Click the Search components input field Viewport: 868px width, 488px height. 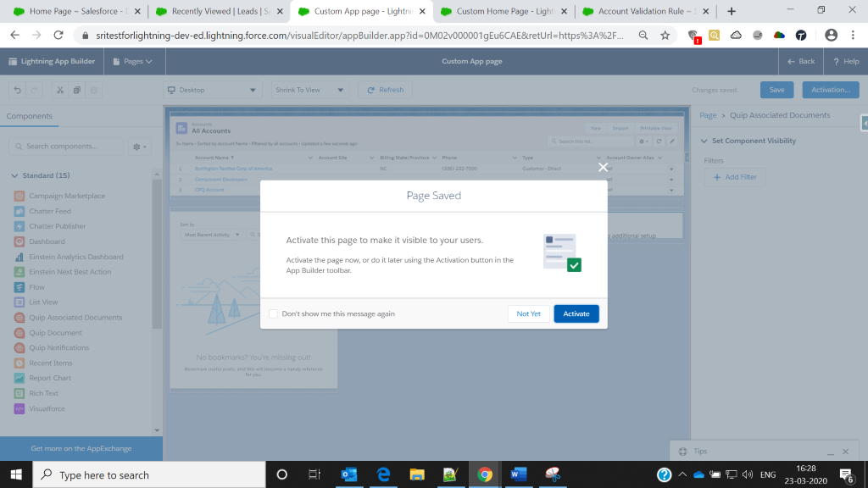point(66,147)
